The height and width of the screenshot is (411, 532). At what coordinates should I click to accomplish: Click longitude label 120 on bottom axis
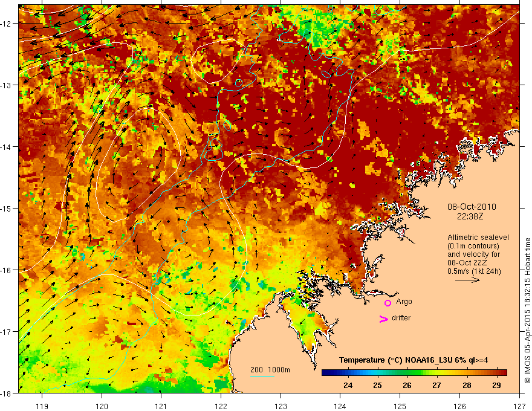[x=102, y=406]
